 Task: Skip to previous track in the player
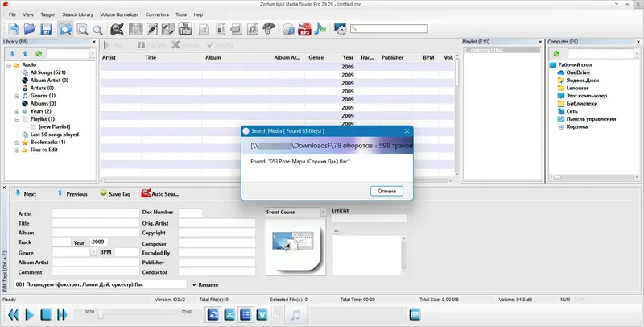click(13, 315)
